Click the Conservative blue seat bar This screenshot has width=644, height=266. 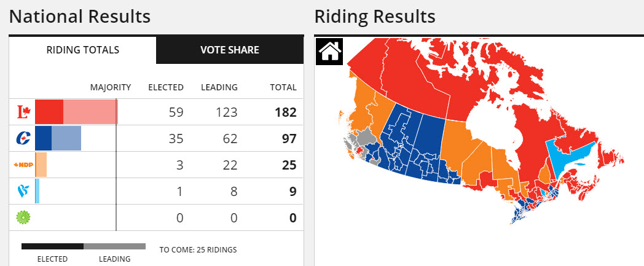coord(58,139)
